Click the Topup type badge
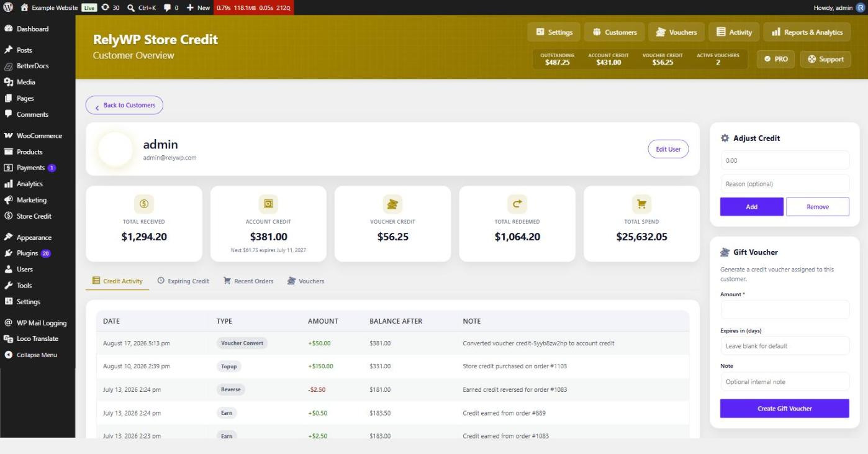The width and height of the screenshot is (868, 454). [229, 366]
